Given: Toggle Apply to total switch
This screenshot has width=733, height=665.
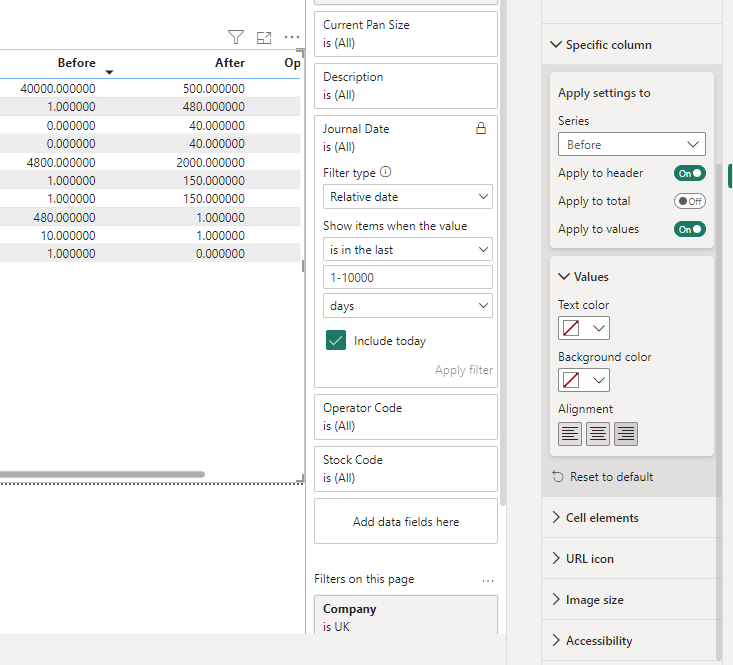Looking at the screenshot, I should (690, 201).
